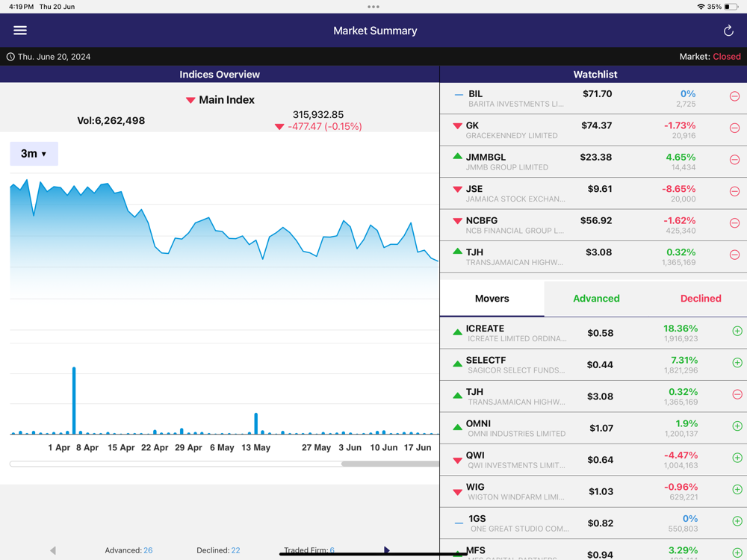This screenshot has width=747, height=560.
Task: Open the Indices Overview header
Action: [220, 74]
